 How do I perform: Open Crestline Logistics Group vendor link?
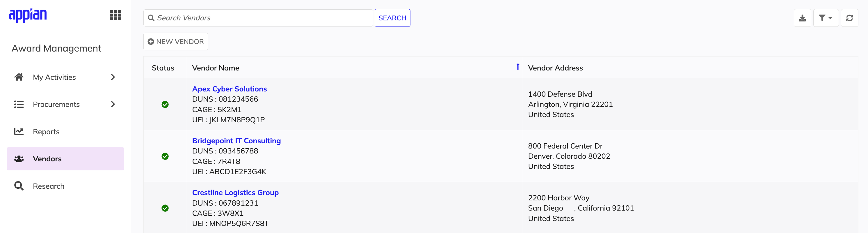[x=235, y=193]
